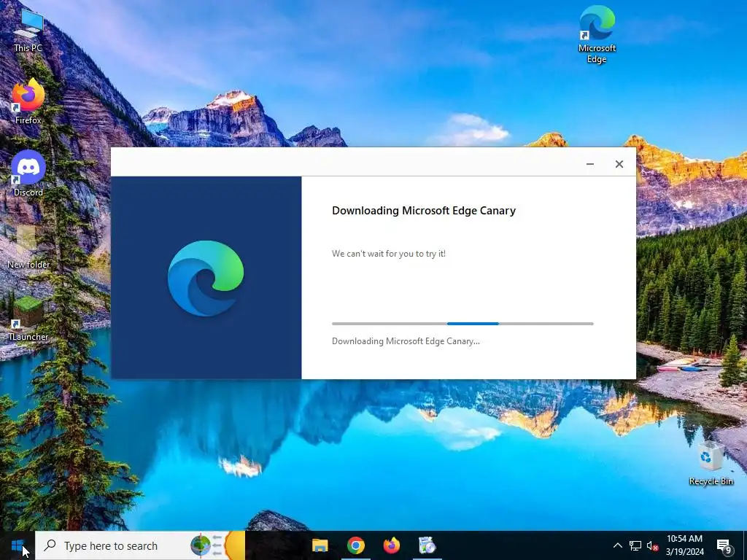Select the TLauncher desktop shortcut
747x560 pixels.
pyautogui.click(x=28, y=319)
